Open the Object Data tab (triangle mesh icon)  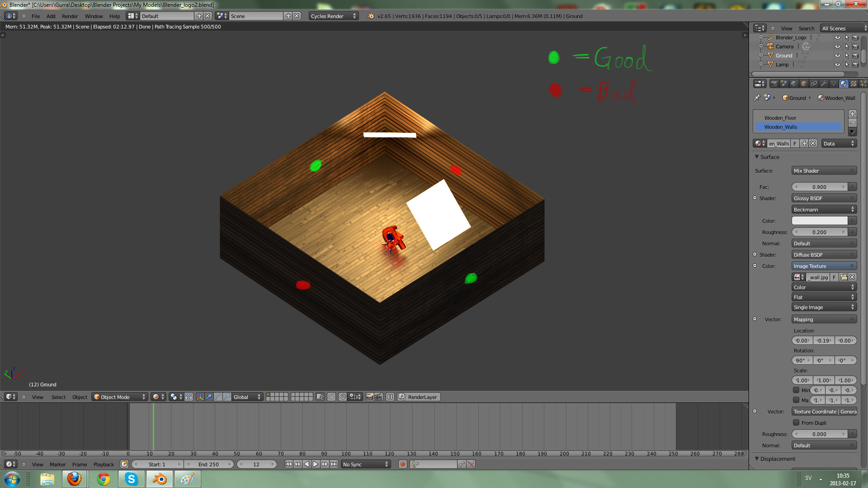click(834, 84)
